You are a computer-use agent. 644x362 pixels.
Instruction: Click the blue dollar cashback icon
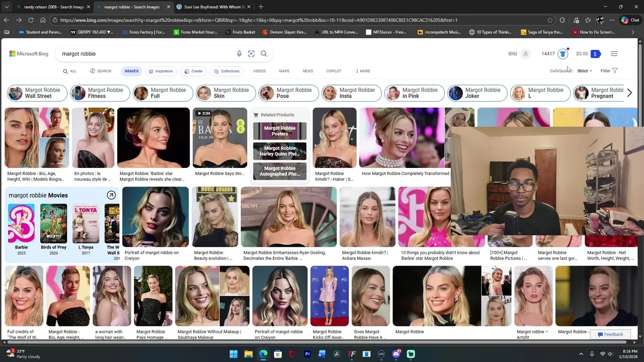595,54
